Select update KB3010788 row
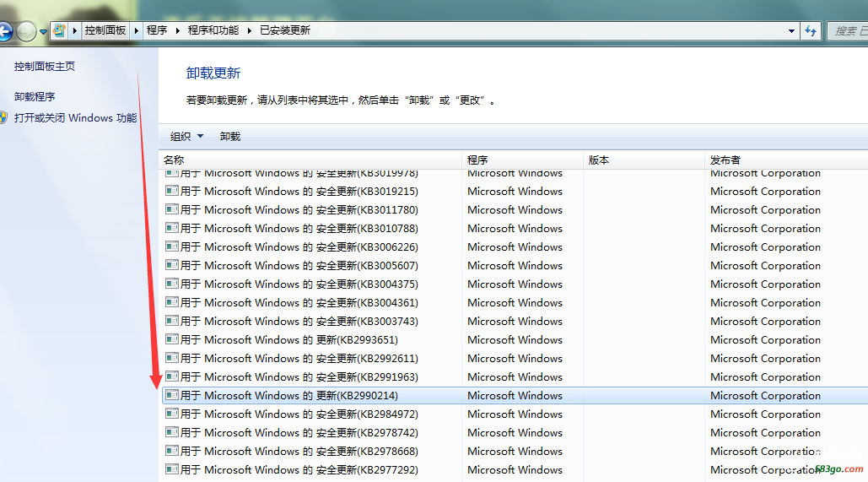Viewport: 868px width, 482px height. [x=515, y=228]
